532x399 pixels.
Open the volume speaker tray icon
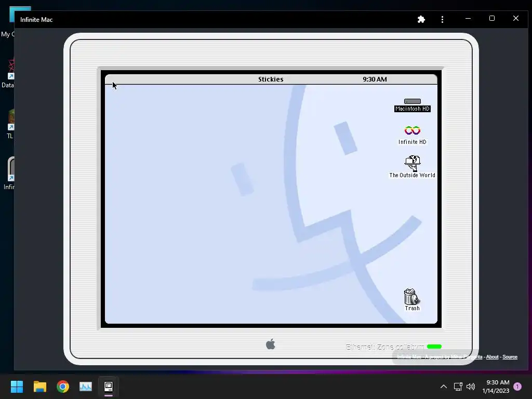coord(471,387)
